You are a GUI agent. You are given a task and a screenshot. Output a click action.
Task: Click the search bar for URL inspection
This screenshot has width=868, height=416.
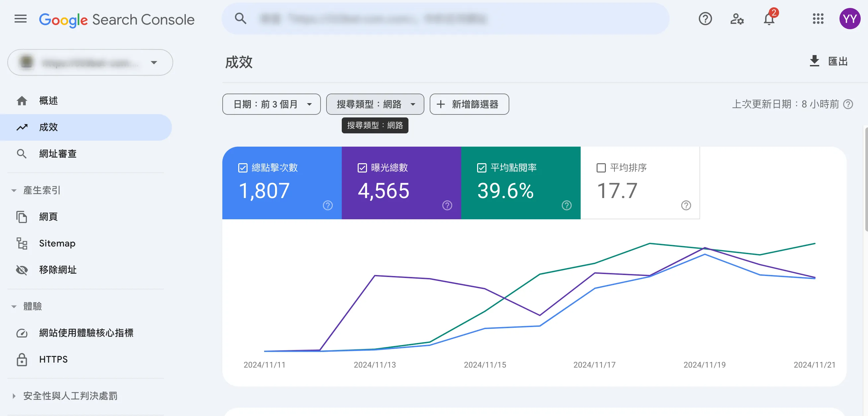click(x=445, y=19)
